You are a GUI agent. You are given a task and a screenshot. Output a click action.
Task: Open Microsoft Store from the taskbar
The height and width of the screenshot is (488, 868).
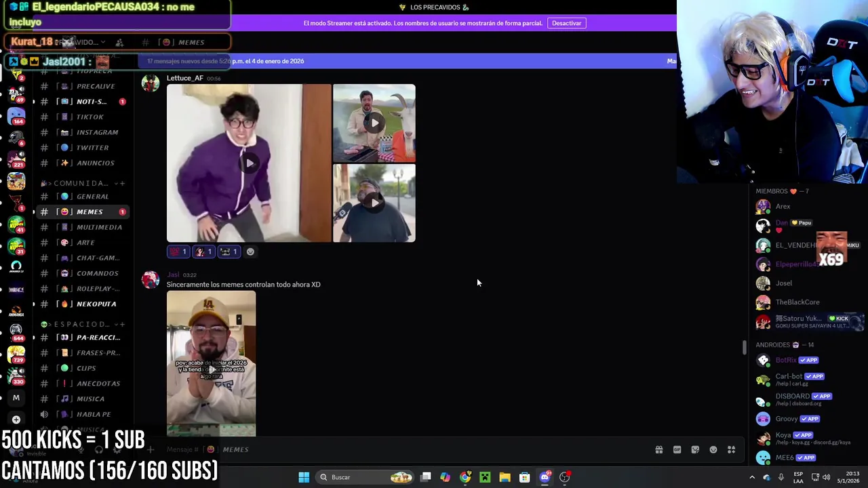524,477
